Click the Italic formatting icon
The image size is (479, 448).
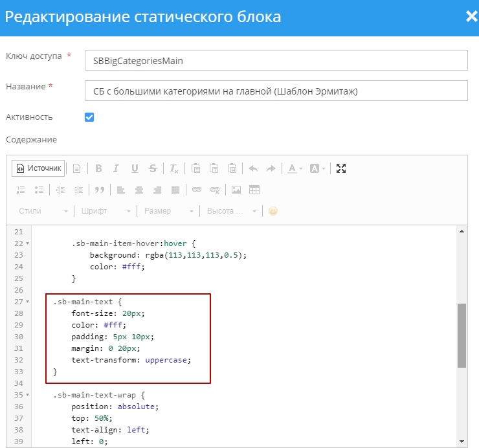tap(117, 168)
